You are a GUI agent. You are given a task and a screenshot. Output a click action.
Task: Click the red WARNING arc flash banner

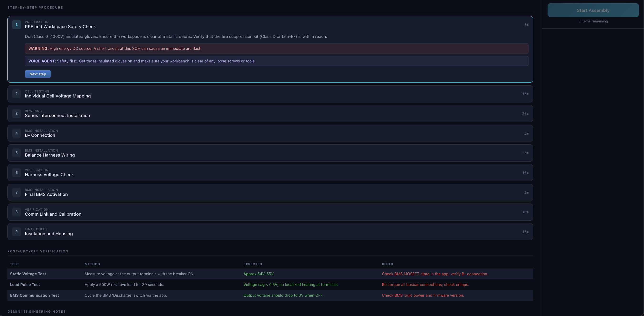pos(276,48)
